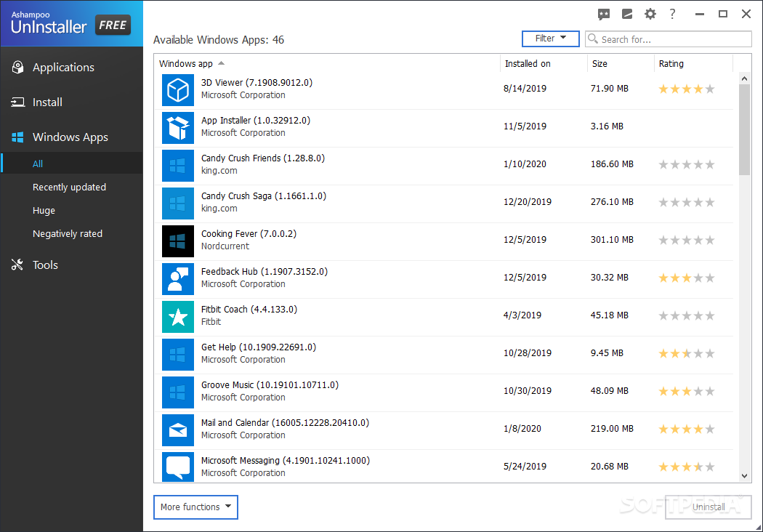Viewport: 763px width, 532px height.
Task: Open the feedback chat icon in title bar
Action: tap(603, 14)
